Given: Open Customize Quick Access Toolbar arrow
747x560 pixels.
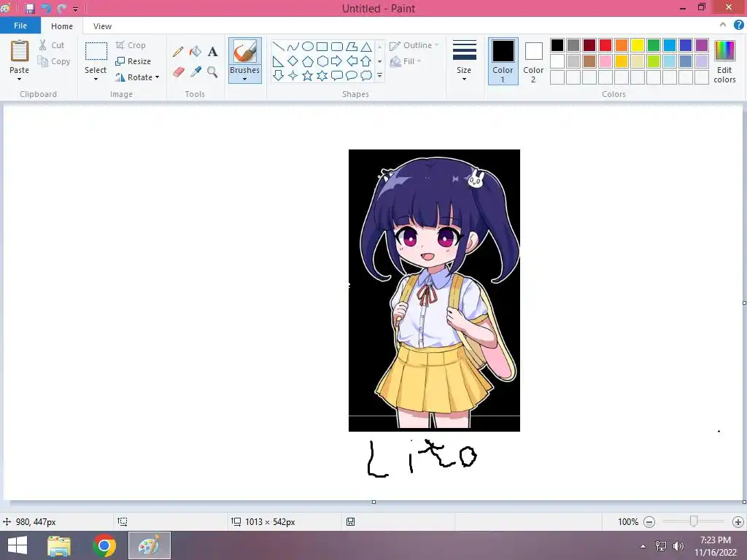Looking at the screenshot, I should (x=75, y=9).
